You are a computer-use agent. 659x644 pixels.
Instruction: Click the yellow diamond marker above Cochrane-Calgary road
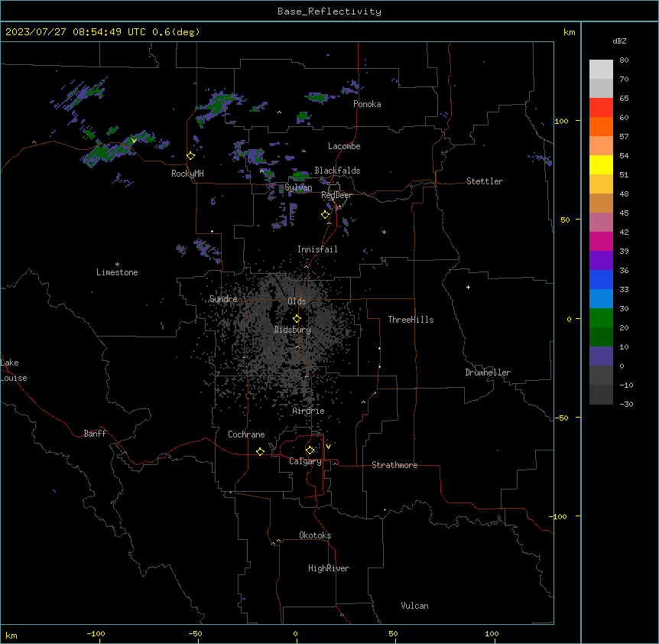click(x=260, y=451)
